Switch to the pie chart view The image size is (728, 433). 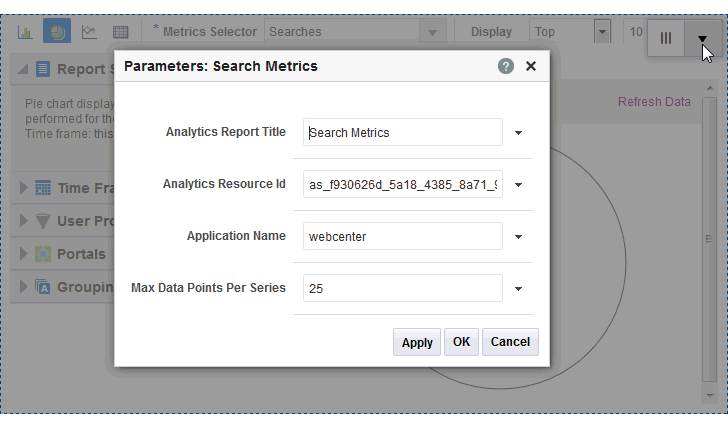click(57, 32)
